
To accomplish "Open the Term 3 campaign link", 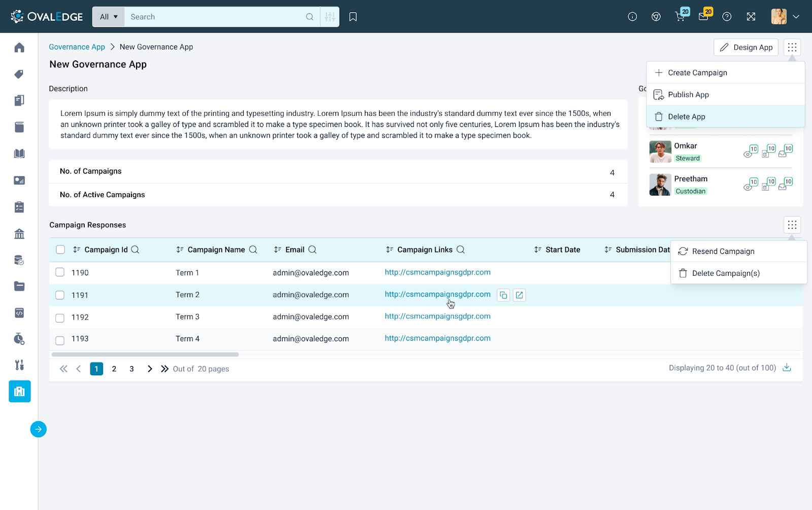I will (x=437, y=316).
